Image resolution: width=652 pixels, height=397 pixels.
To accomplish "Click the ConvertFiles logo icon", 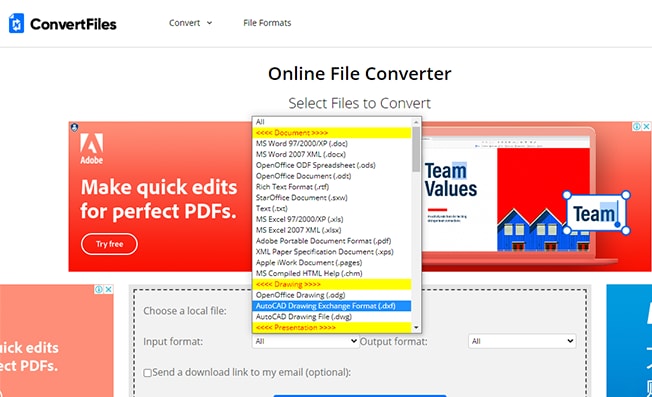I will (x=16, y=23).
